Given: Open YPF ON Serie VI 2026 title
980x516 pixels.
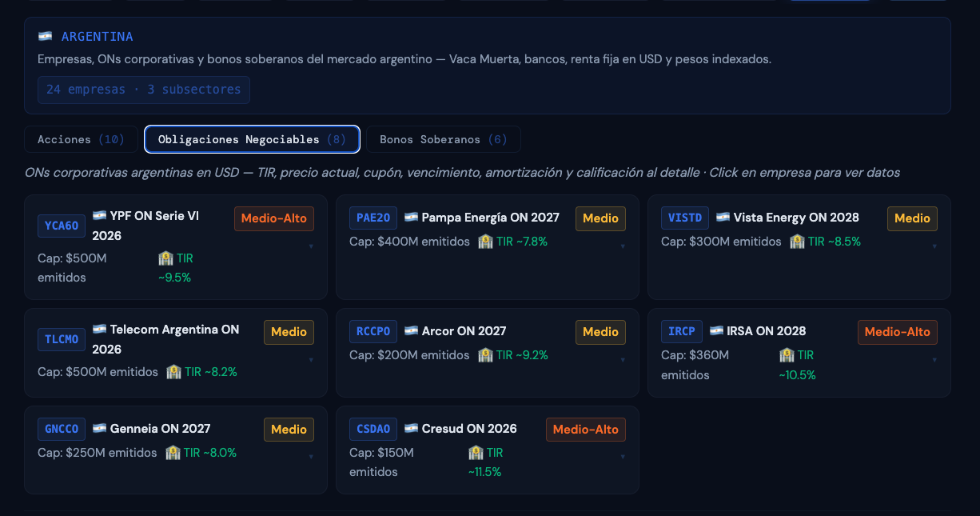Looking at the screenshot, I should click(x=146, y=226).
